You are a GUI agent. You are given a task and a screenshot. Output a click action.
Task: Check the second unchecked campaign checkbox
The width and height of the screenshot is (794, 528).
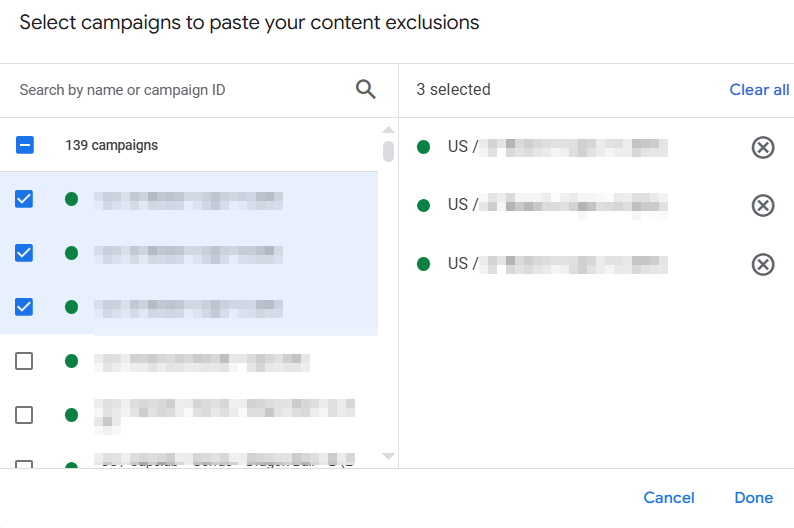24,415
